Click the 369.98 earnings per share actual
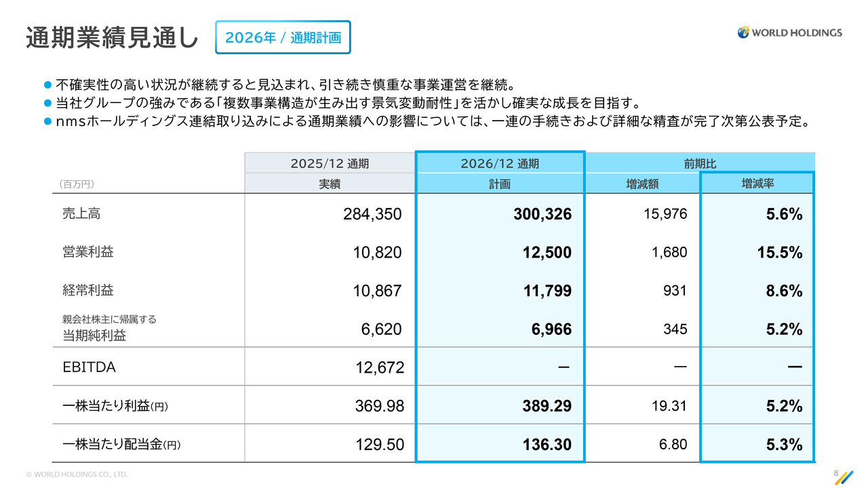 point(380,407)
